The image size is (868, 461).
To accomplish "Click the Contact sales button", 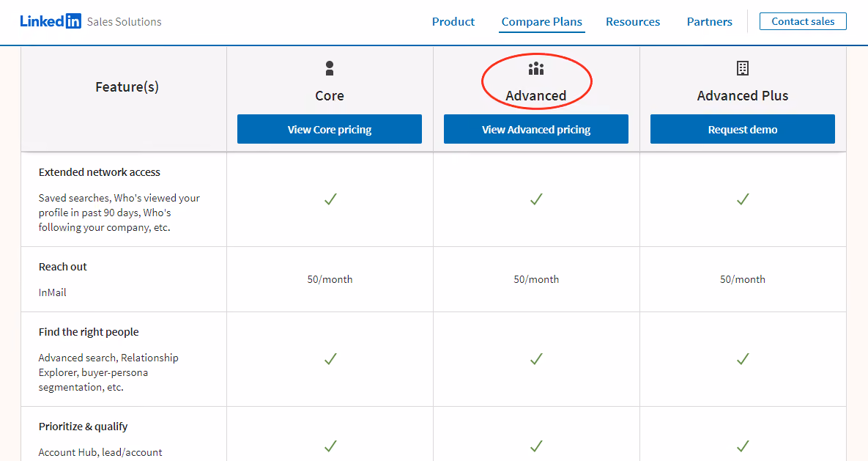I will click(x=803, y=21).
